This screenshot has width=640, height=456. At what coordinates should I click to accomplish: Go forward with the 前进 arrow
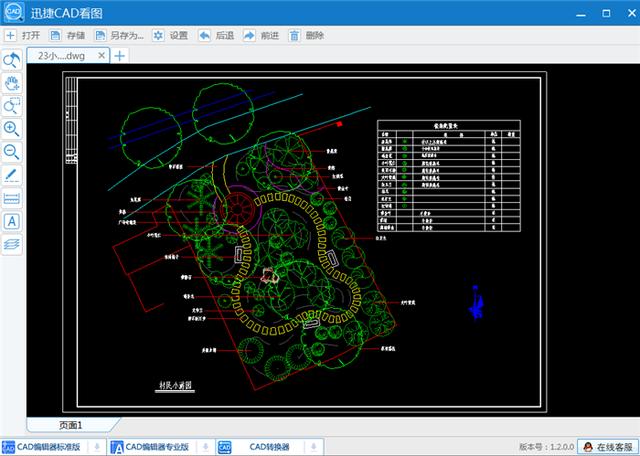pyautogui.click(x=260, y=36)
